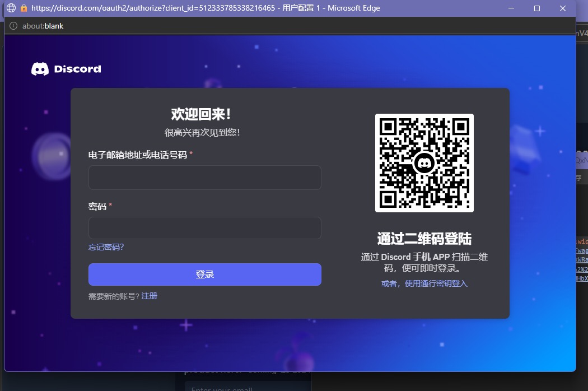Click the about:blank address text
The height and width of the screenshot is (391, 588).
[43, 26]
